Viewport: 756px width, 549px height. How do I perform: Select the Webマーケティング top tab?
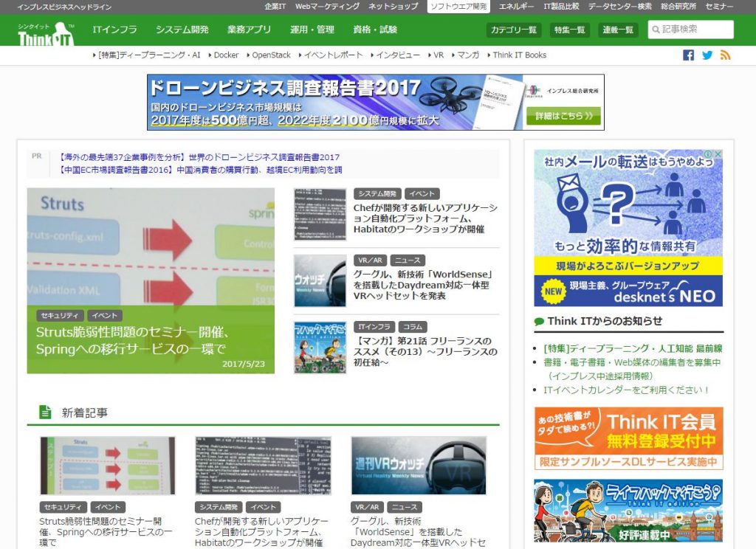point(327,7)
